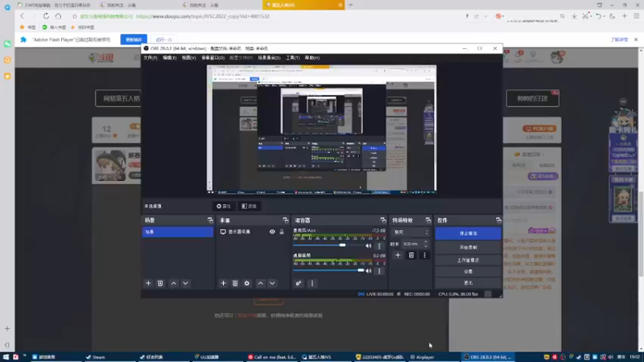Open the Help menu in OBS
The image size is (644, 362).
click(x=312, y=58)
